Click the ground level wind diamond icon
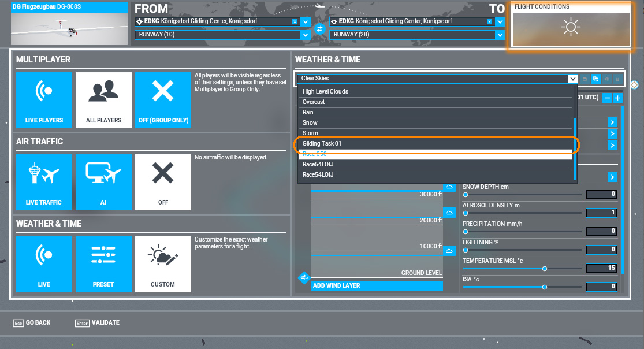Screen dimensions: 644x349 [x=304, y=278]
